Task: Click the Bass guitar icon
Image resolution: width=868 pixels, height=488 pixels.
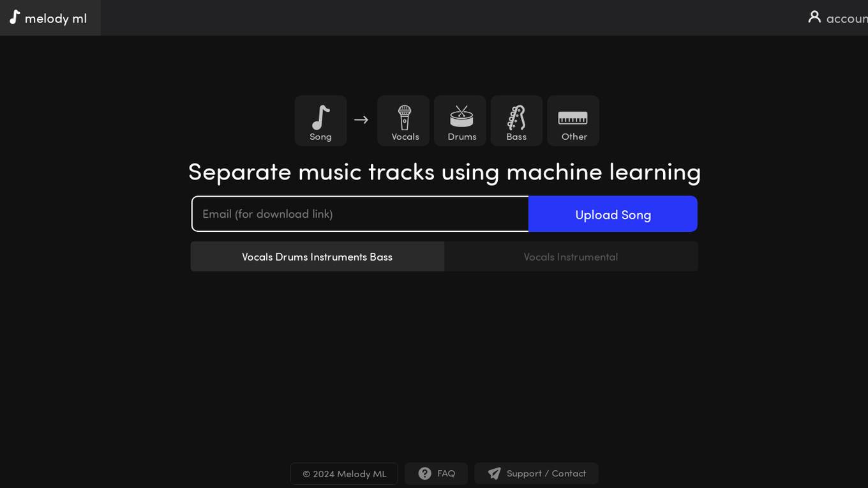Action: point(516,118)
